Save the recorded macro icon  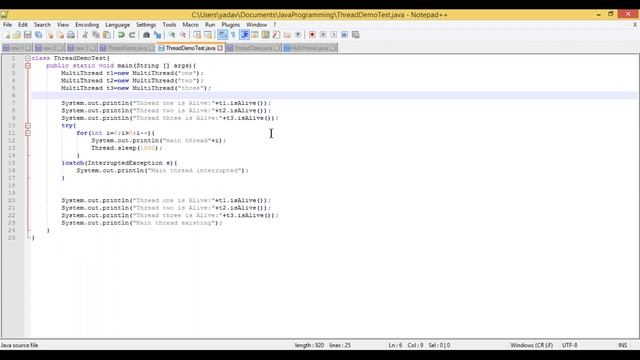(x=356, y=35)
